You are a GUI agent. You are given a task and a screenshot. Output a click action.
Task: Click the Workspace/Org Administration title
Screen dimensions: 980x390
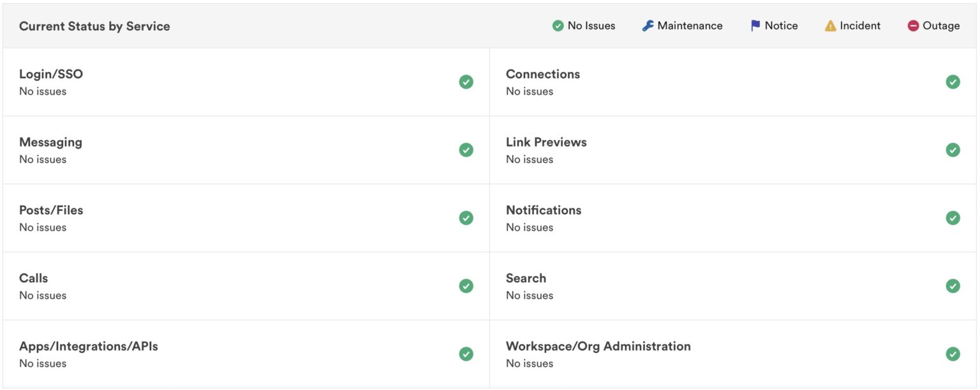(x=598, y=346)
